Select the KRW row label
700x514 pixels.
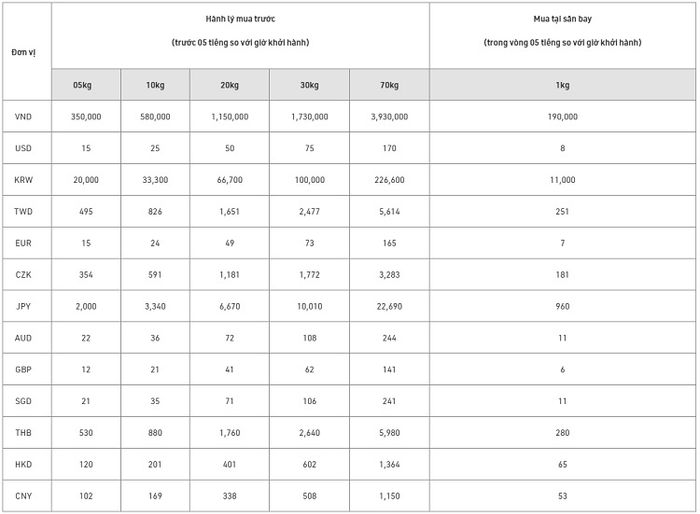coord(24,180)
